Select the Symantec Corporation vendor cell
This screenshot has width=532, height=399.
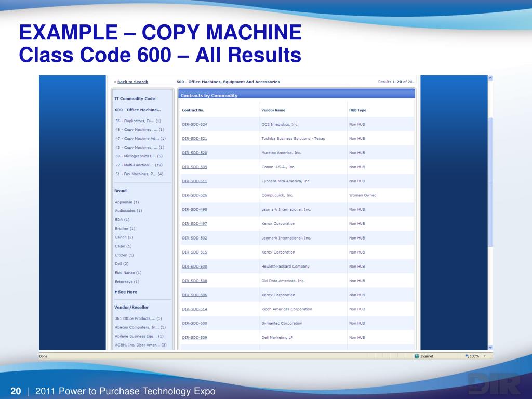(x=282, y=323)
